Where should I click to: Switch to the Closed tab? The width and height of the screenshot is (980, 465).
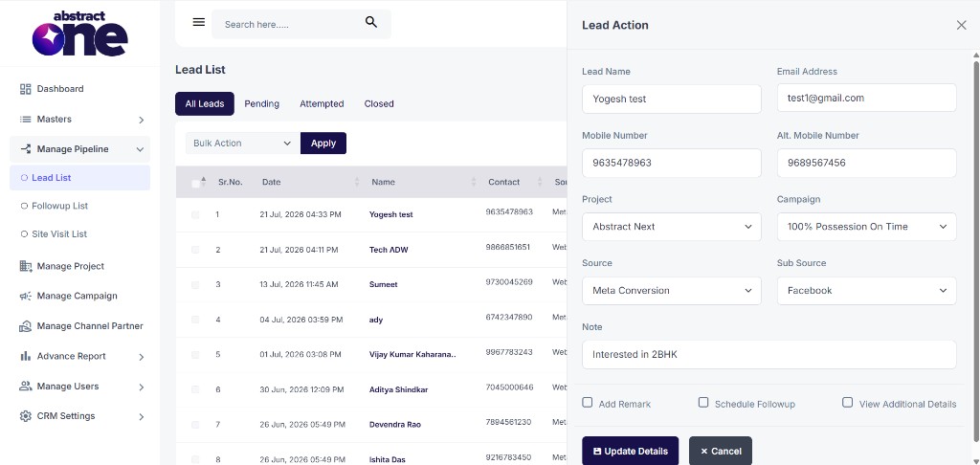379,103
